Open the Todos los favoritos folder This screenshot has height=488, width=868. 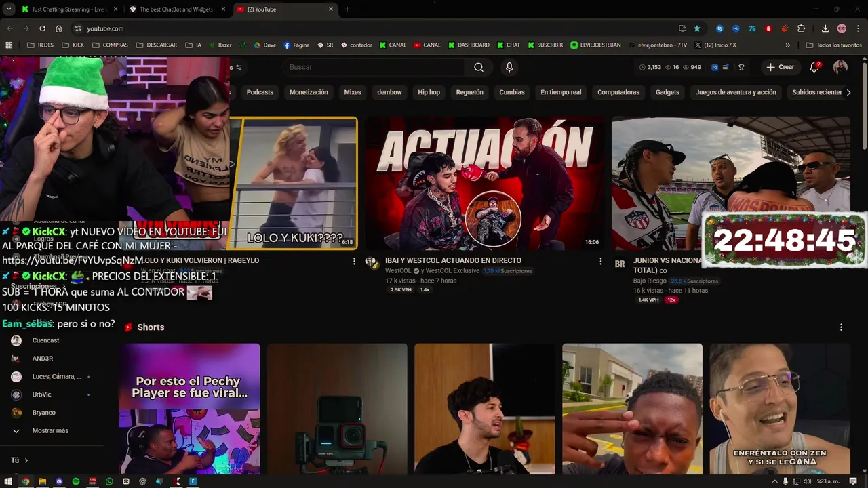click(833, 45)
